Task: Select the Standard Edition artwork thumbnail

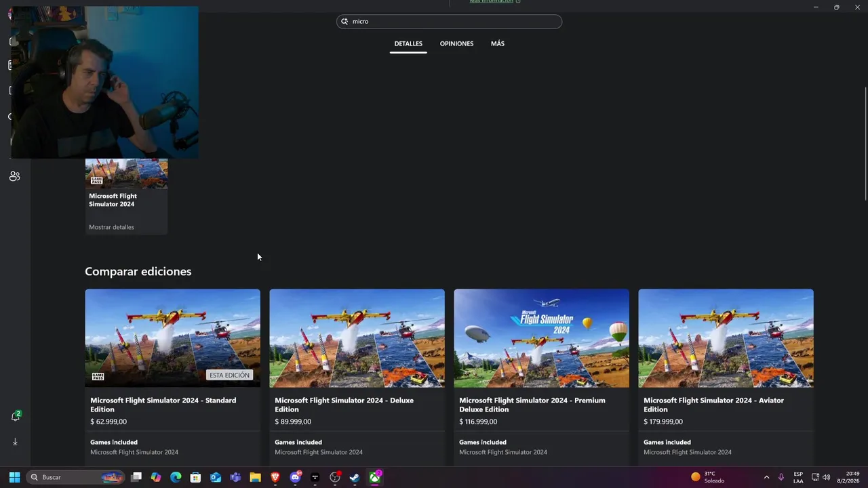Action: pos(172,338)
